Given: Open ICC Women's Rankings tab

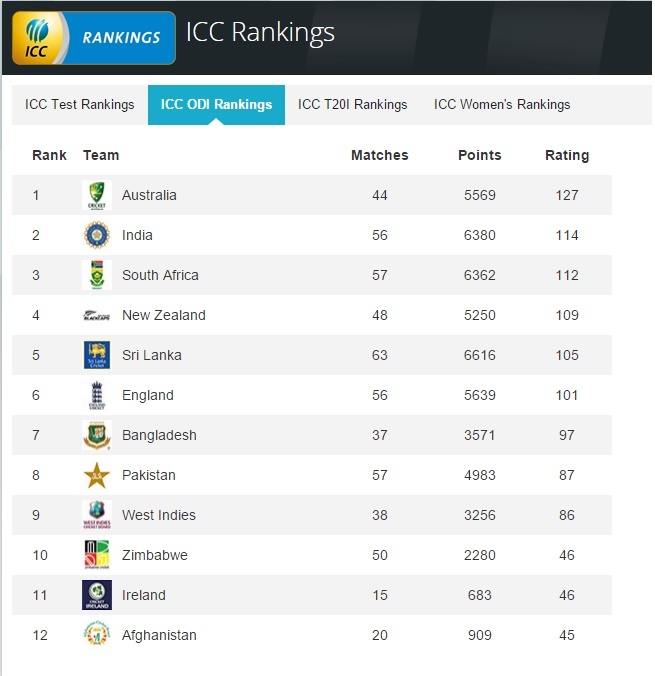Looking at the screenshot, I should [502, 105].
